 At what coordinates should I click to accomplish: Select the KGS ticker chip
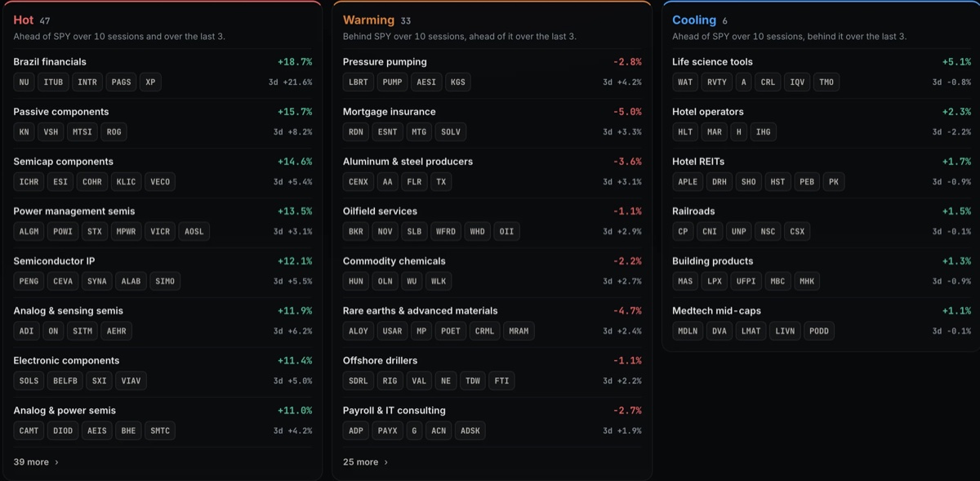click(457, 82)
